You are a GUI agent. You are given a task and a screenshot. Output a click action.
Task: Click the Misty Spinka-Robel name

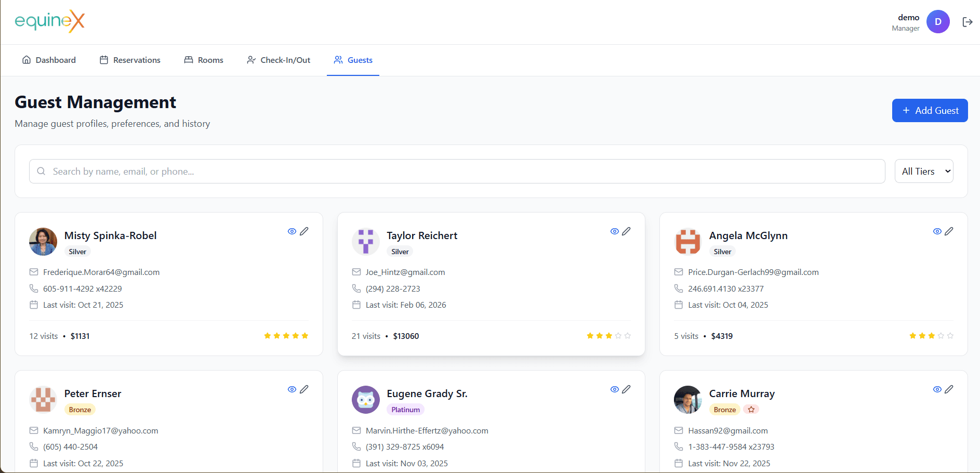(x=111, y=235)
